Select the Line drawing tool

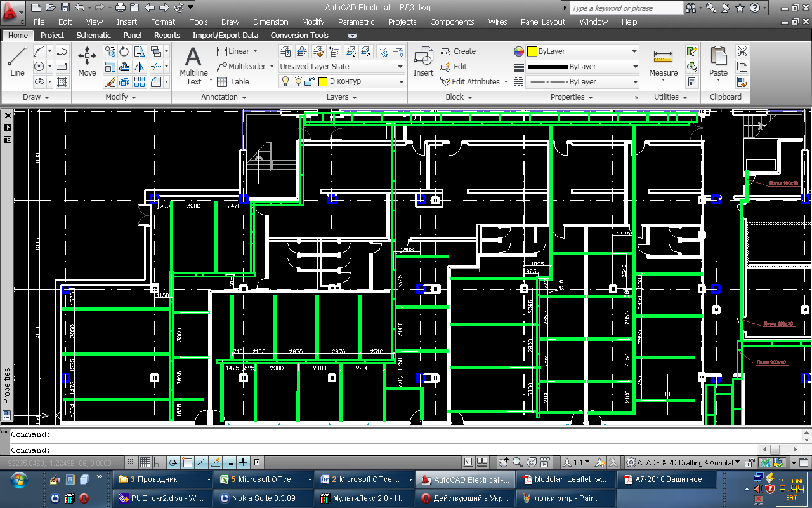17,62
